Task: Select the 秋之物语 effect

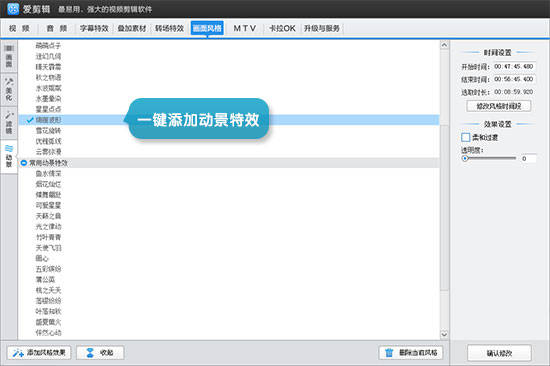Action: (x=48, y=78)
